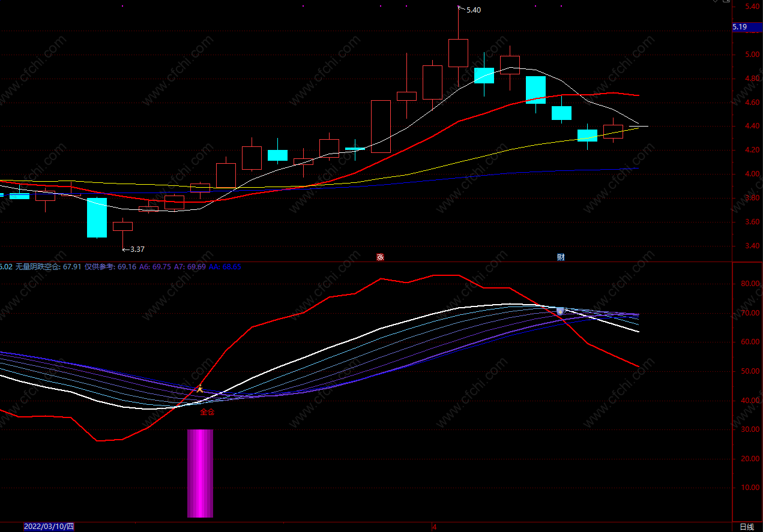Click the golden buy-signal star icon
Viewport: 763px width, 532px height.
click(x=200, y=389)
